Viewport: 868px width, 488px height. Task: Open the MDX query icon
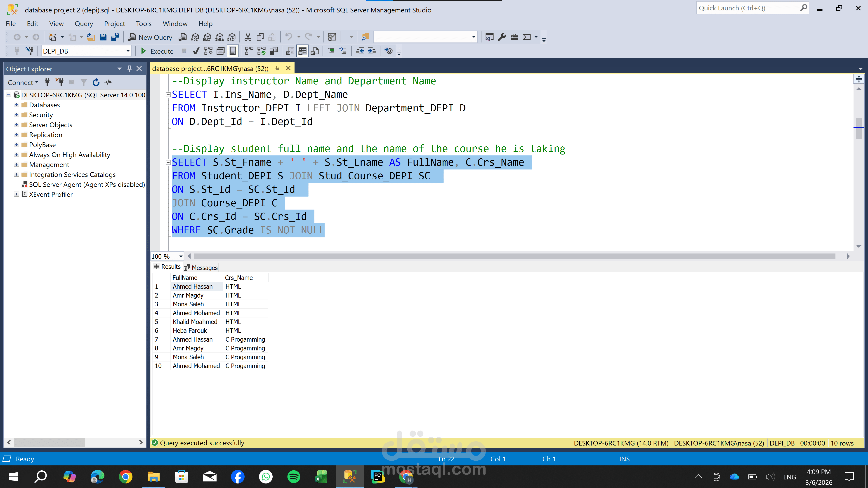coord(195,37)
